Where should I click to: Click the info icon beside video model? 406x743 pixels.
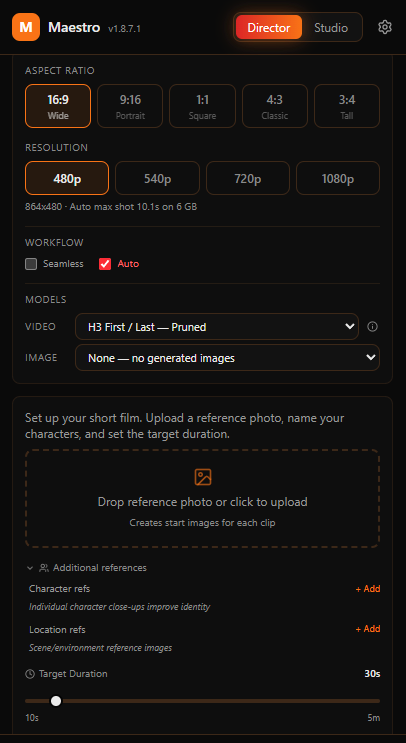tap(373, 326)
